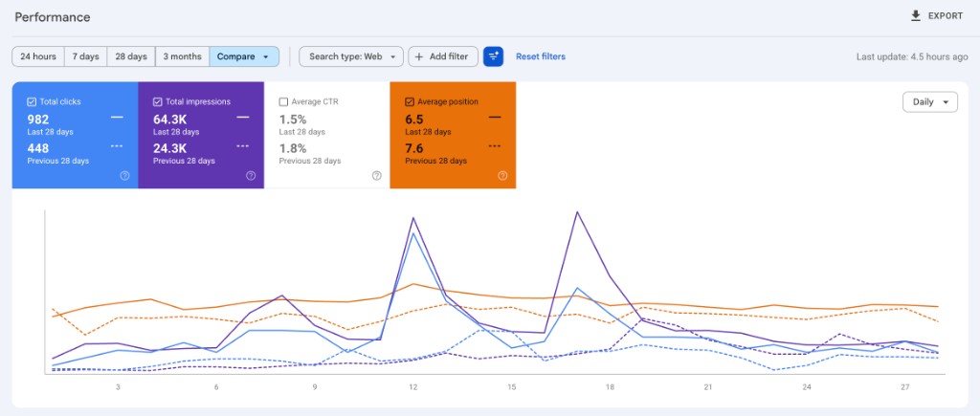The width and height of the screenshot is (980, 416).
Task: Select the 24 hours range
Action: coord(38,56)
